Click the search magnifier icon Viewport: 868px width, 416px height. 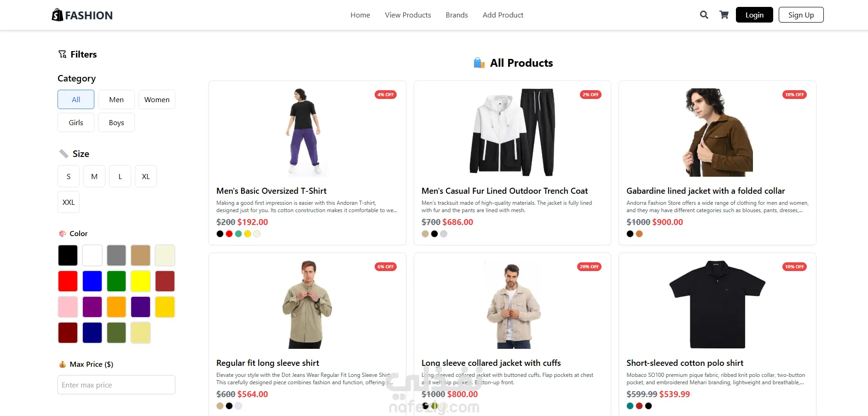[x=704, y=15]
